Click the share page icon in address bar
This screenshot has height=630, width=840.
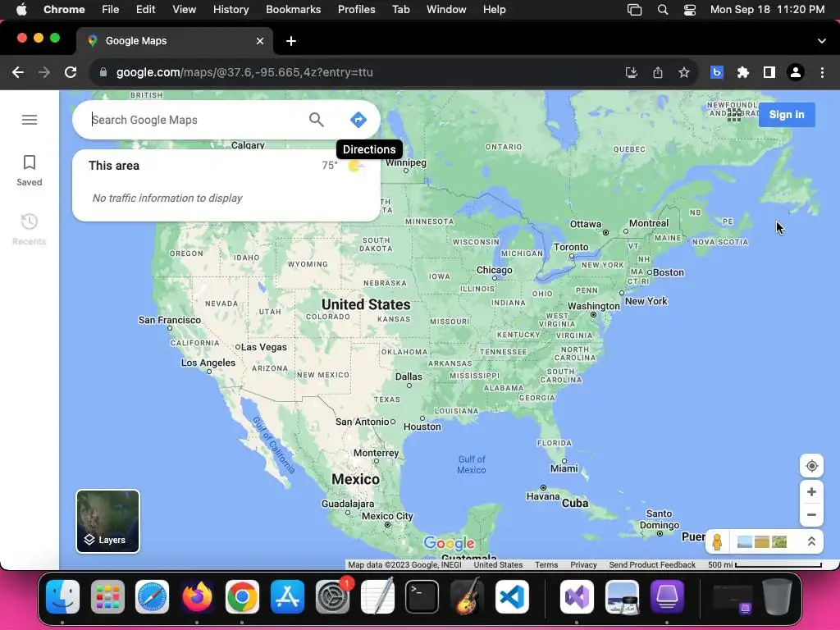[x=658, y=72]
